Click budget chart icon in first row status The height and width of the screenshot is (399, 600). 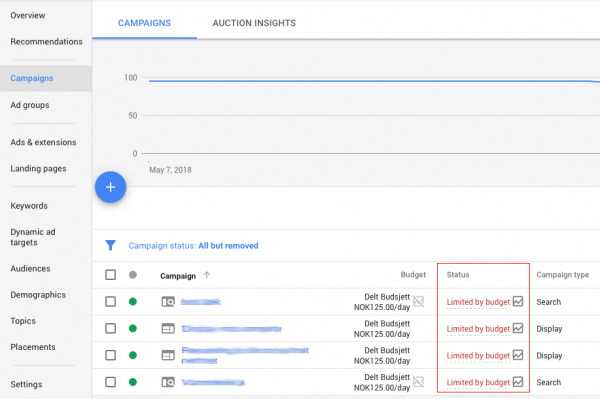point(518,301)
